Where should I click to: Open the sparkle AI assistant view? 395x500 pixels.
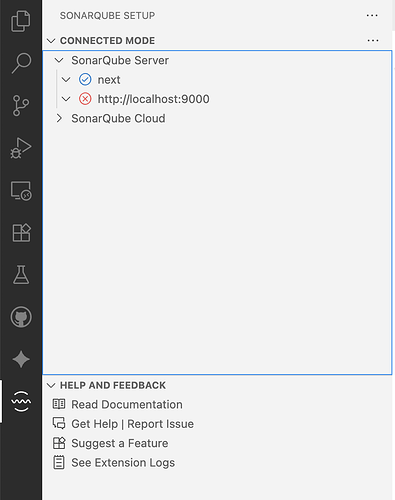click(x=21, y=359)
